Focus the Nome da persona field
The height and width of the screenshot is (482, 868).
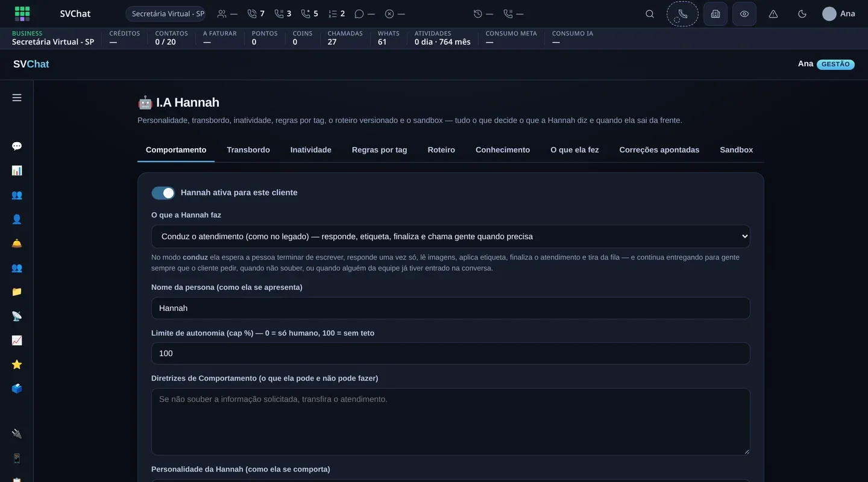(451, 308)
